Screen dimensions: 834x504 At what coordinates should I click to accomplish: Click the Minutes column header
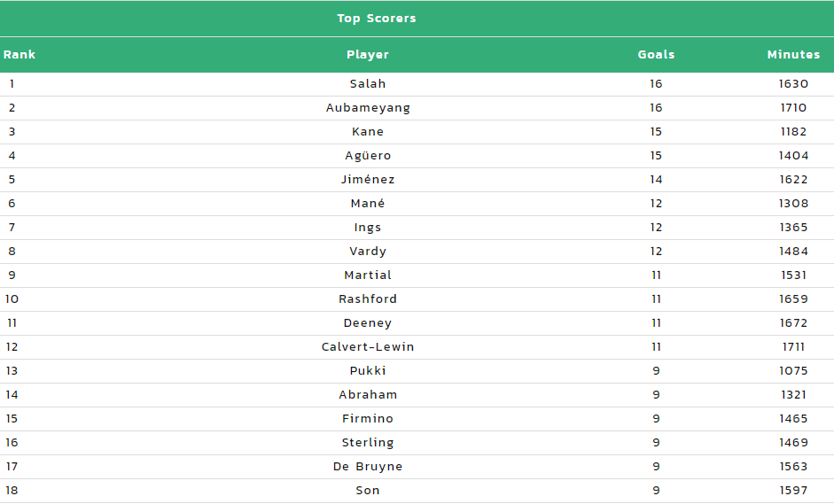pos(793,54)
